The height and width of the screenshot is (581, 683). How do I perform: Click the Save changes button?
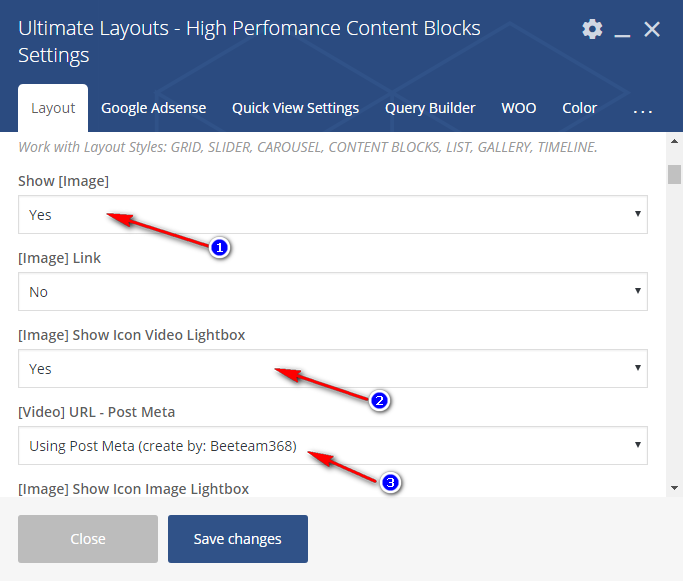(237, 539)
